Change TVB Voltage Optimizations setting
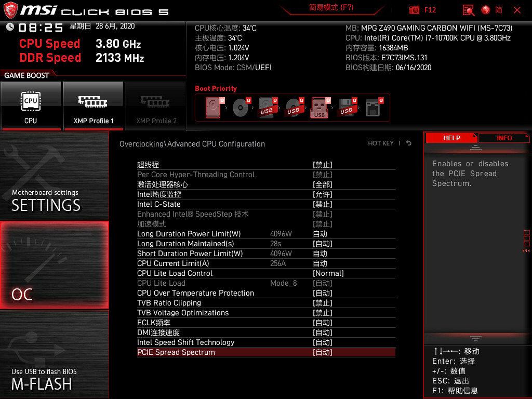532x399 pixels. click(266, 312)
